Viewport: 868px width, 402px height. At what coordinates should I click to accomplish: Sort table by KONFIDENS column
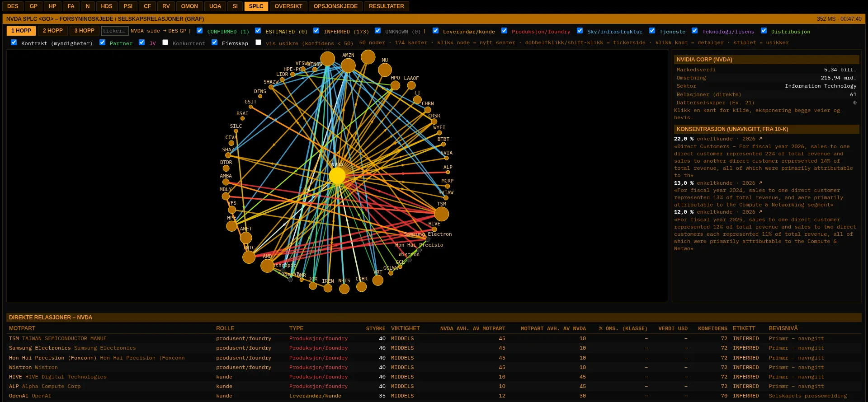[x=712, y=328]
